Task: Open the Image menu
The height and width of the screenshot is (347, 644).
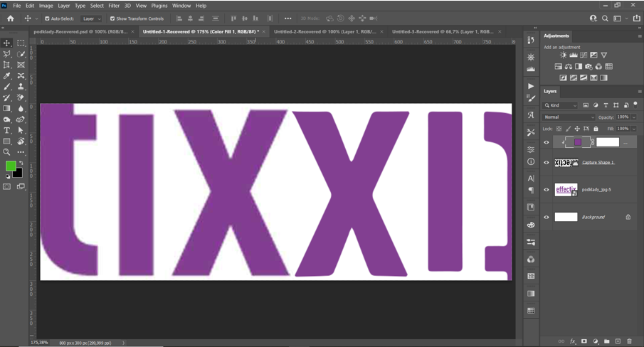Action: coord(46,6)
